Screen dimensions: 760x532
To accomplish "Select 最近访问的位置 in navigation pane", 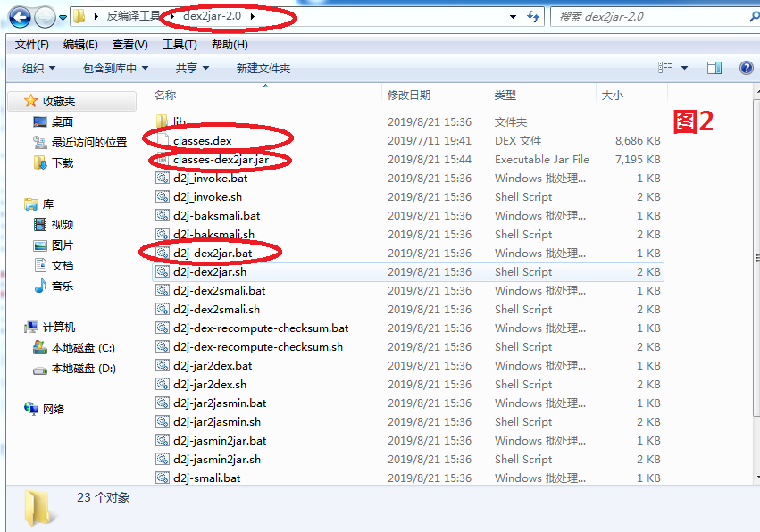I will [89, 143].
